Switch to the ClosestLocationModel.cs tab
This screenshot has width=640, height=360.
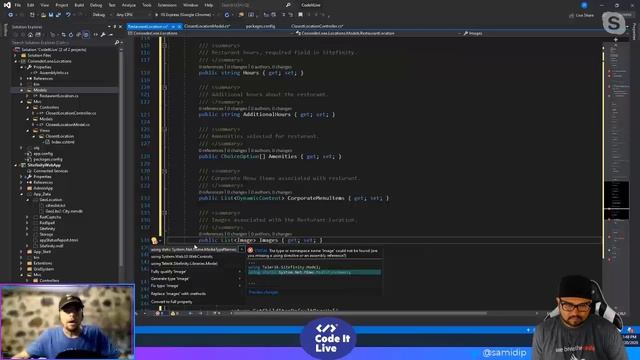pos(207,26)
